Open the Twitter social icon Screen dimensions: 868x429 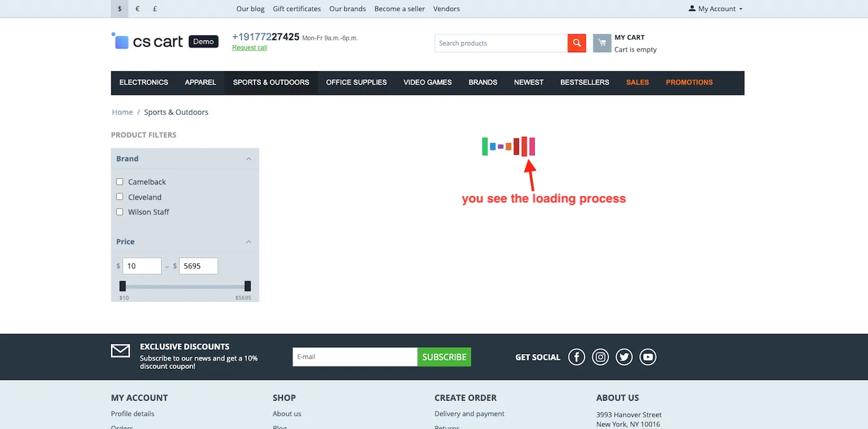coord(624,357)
